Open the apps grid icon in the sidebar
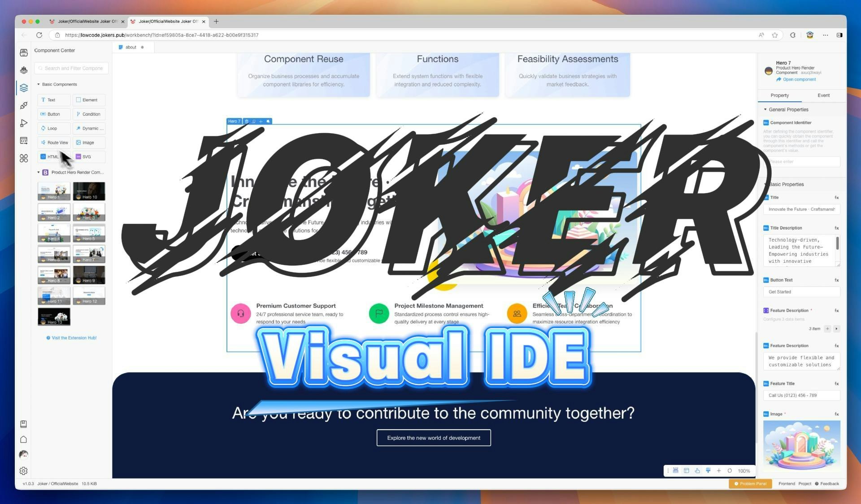The image size is (861, 504). (24, 158)
